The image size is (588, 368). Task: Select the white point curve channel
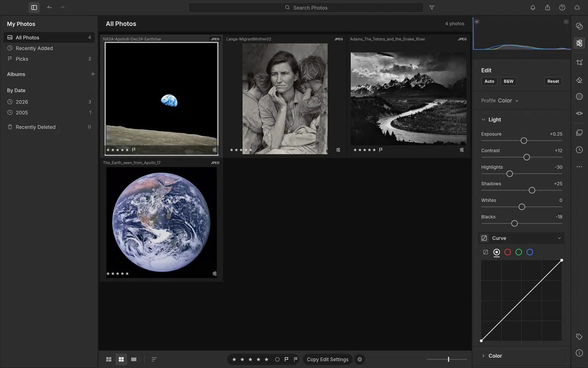pos(496,252)
